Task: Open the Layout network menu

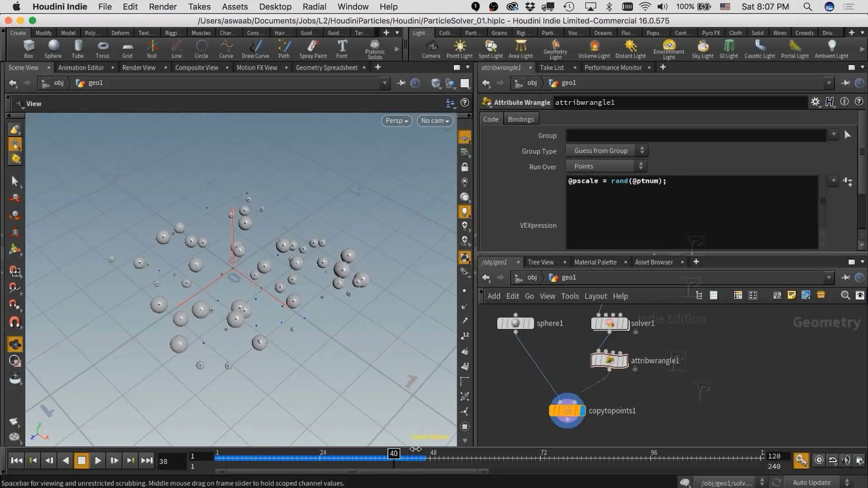Action: [595, 296]
